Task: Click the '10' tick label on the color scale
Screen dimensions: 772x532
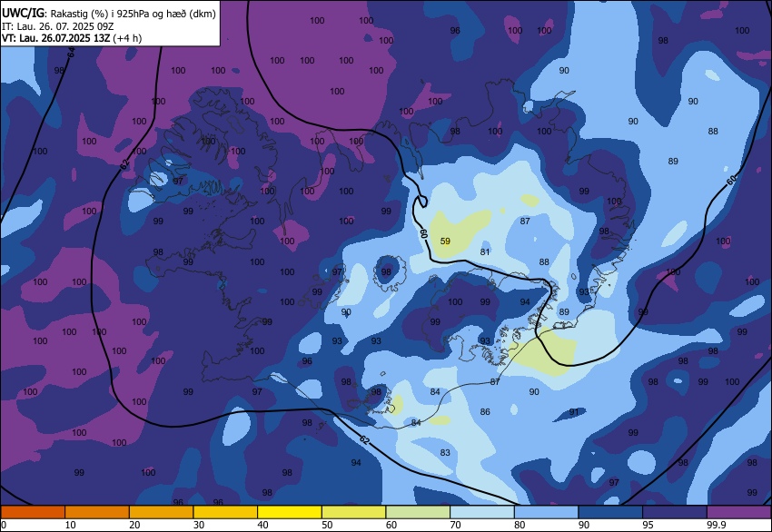Action: [x=71, y=525]
